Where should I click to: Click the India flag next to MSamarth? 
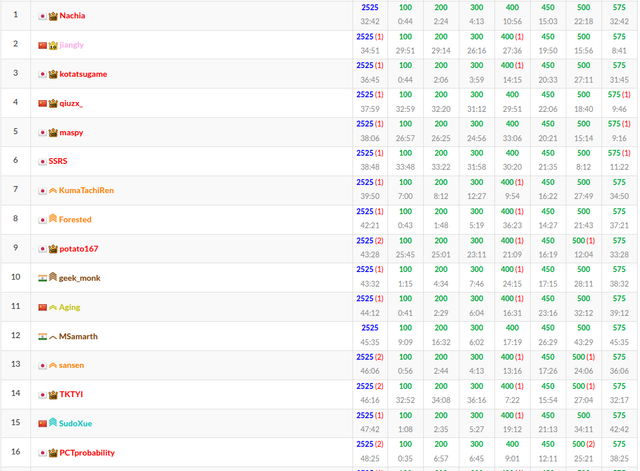tap(42, 336)
